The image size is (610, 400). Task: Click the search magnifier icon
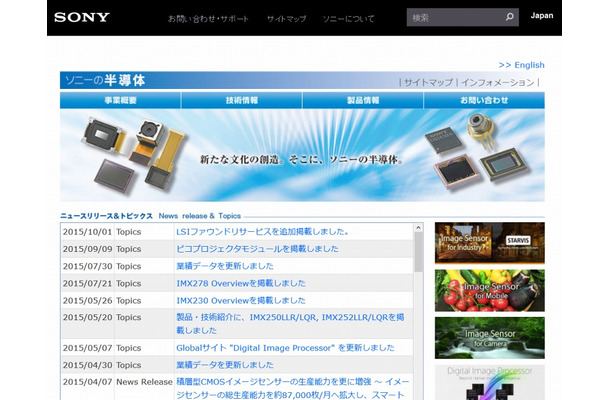click(x=510, y=17)
